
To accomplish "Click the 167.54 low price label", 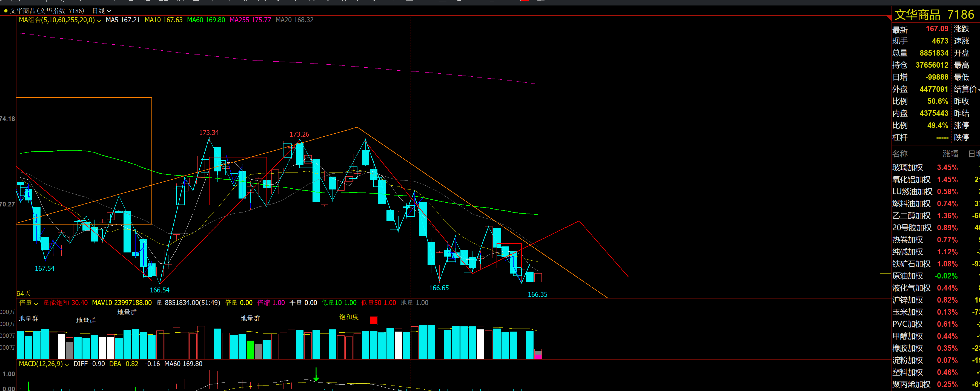I will (45, 269).
